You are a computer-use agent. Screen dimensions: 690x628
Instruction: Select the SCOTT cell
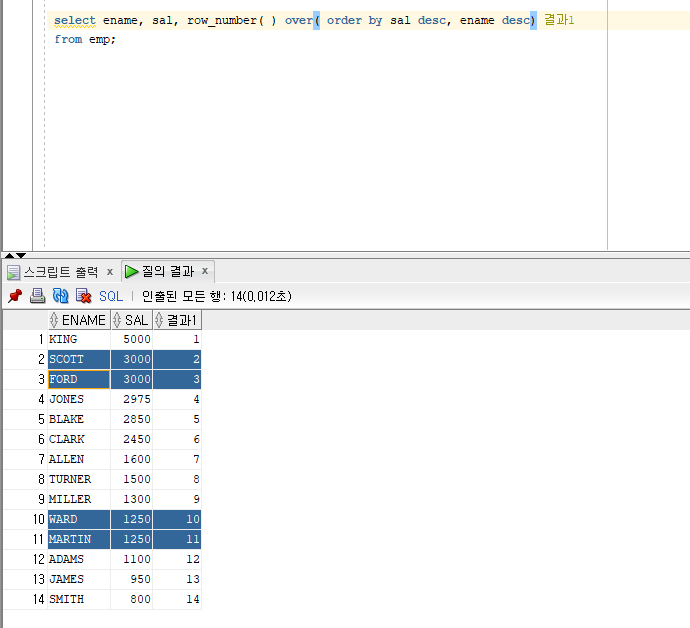coord(79,360)
